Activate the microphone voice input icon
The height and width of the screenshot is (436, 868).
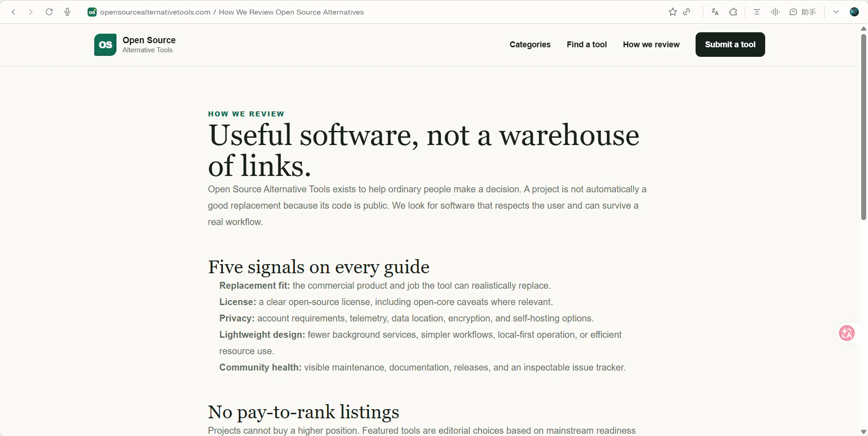67,12
